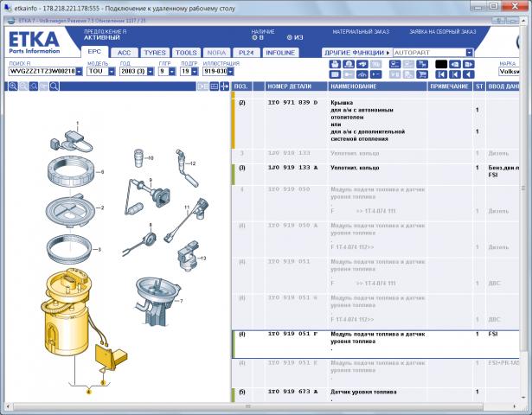
Task: Open the ПОДГР subgroup dropdown showing 19
Action: (195, 72)
